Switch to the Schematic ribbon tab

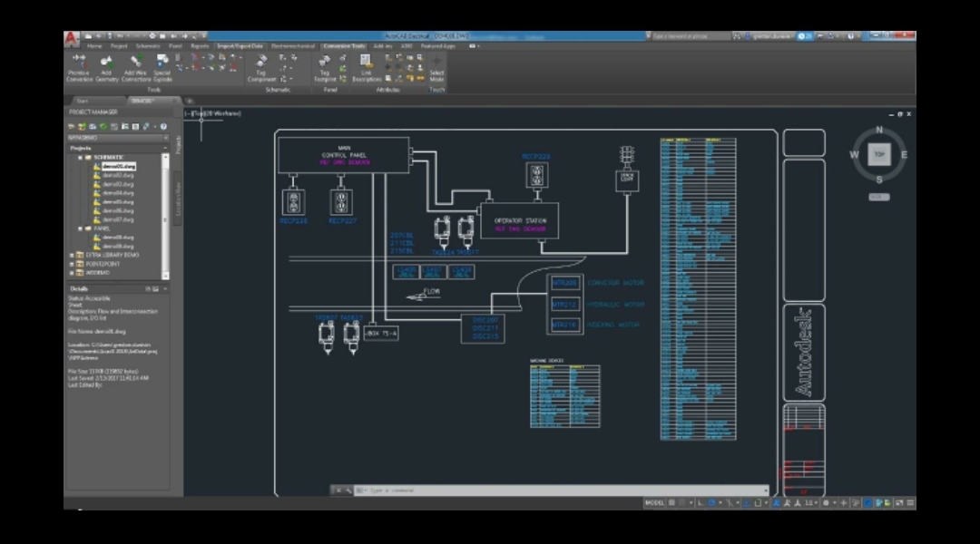[x=147, y=45]
